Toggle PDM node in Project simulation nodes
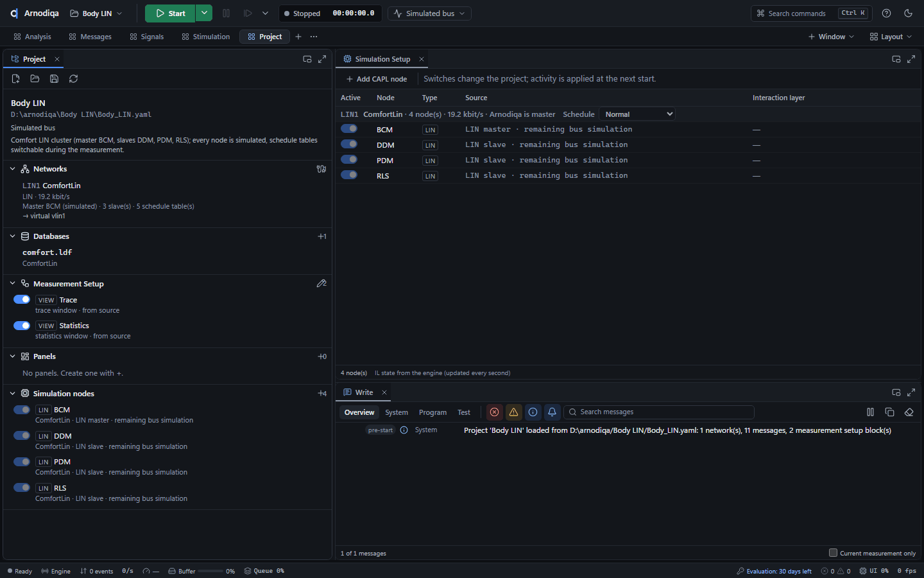 22,462
